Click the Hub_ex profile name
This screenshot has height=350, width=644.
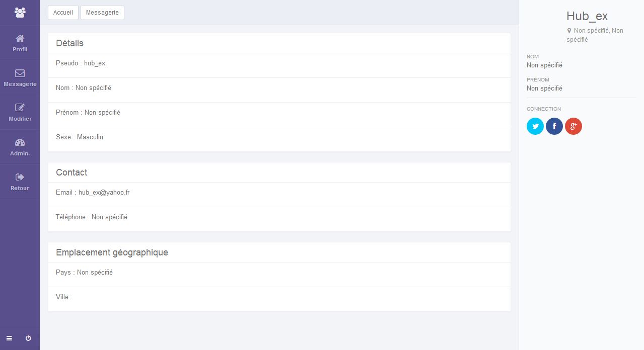(x=587, y=16)
